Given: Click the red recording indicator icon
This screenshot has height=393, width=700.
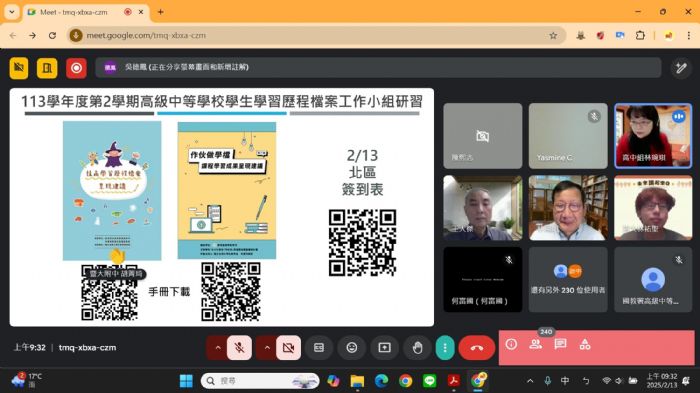Looking at the screenshot, I should click(76, 68).
